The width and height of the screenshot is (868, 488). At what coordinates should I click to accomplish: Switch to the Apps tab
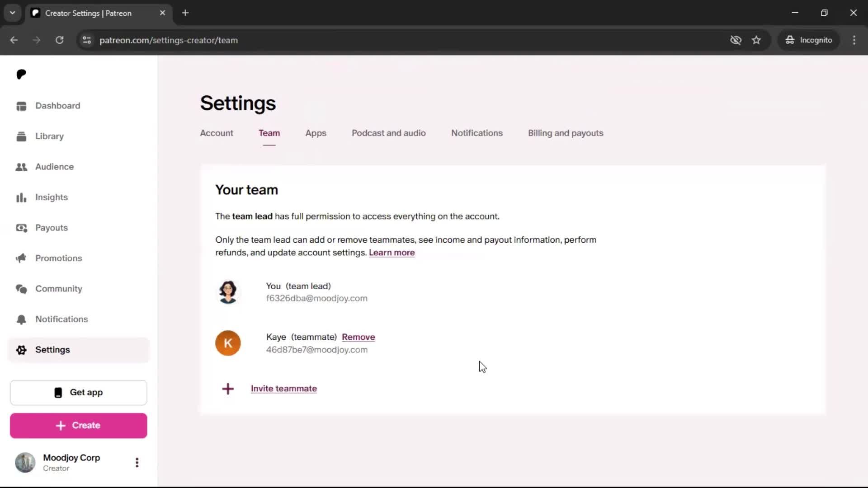(316, 133)
